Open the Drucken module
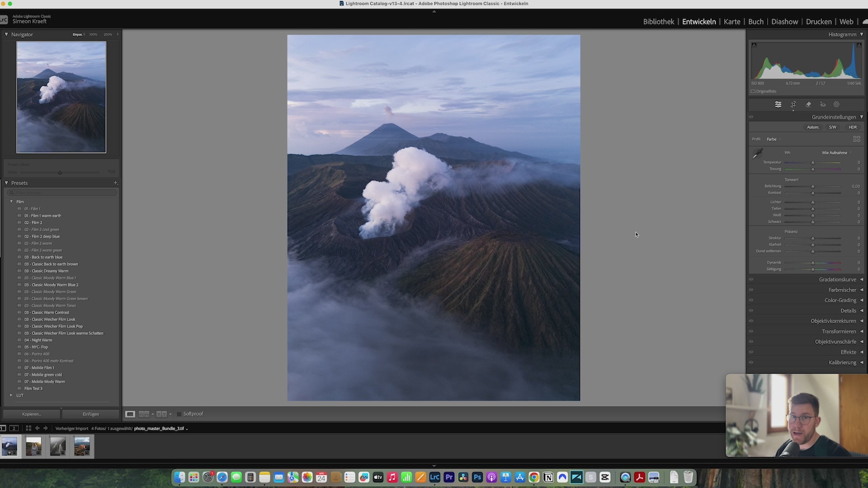The width and height of the screenshot is (868, 488). coord(819,22)
